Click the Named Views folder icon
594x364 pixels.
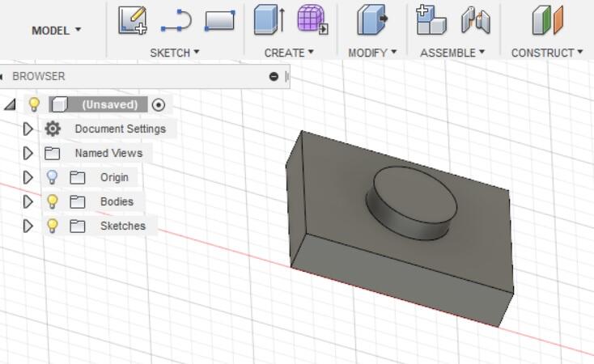[x=53, y=154]
